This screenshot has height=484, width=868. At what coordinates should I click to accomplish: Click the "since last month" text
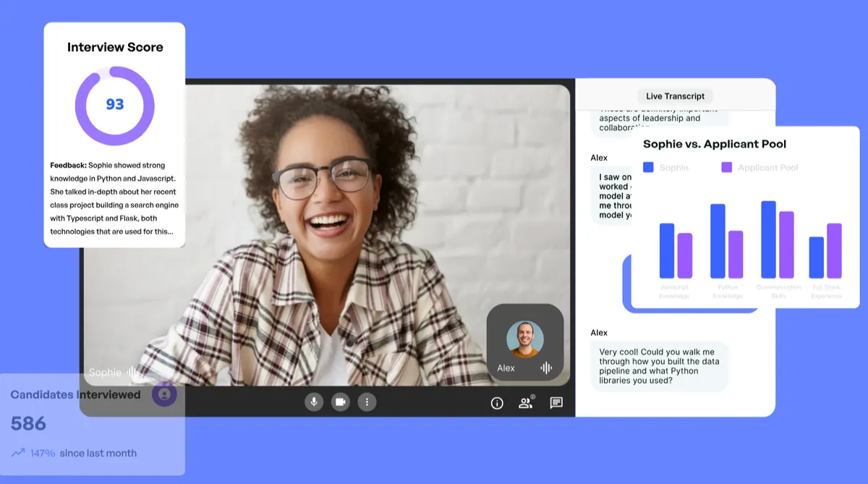pyautogui.click(x=98, y=453)
